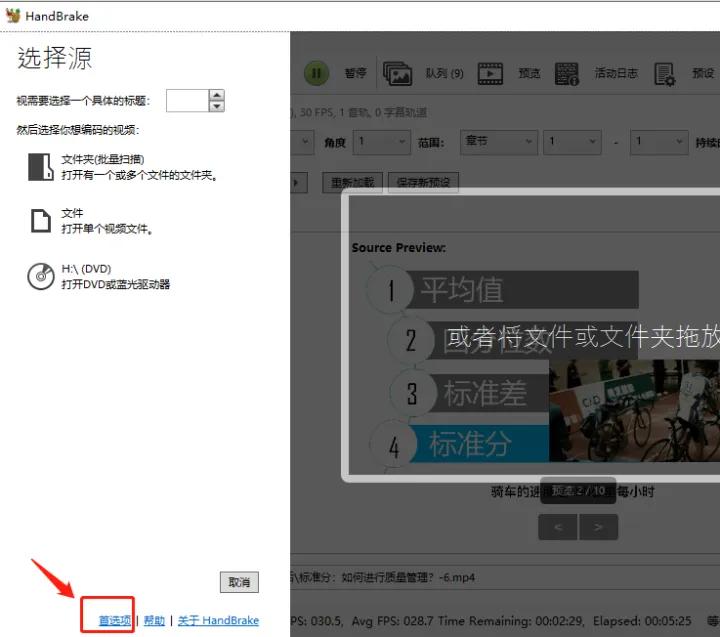The image size is (720, 637).
Task: Open the queue picture-stack icon
Action: pyautogui.click(x=397, y=73)
